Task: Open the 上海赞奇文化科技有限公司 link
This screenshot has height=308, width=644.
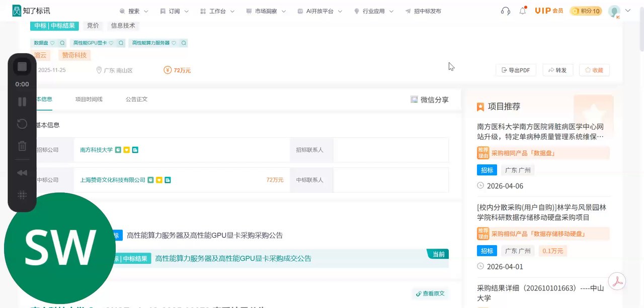Action: tap(113, 180)
